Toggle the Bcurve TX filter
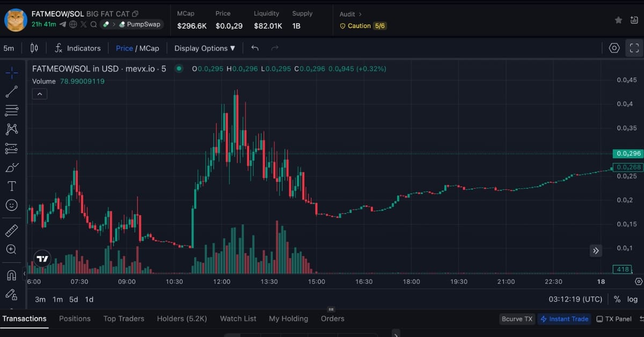The height and width of the screenshot is (337, 644). 517,319
